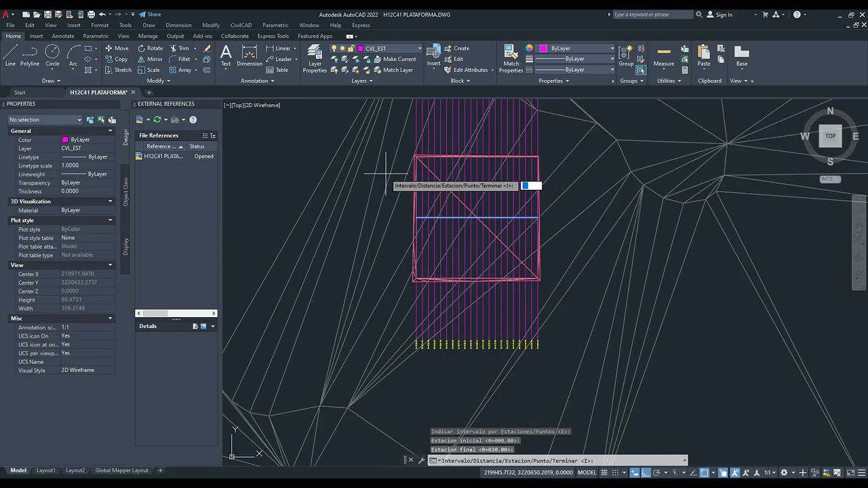
Task: Expand the Modify panel options
Action: click(x=158, y=81)
